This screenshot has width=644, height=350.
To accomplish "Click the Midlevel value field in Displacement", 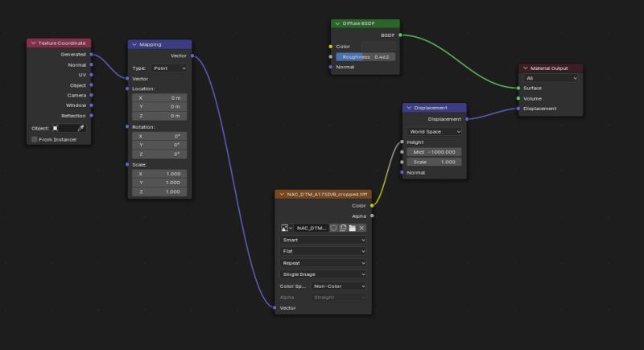I will click(434, 152).
